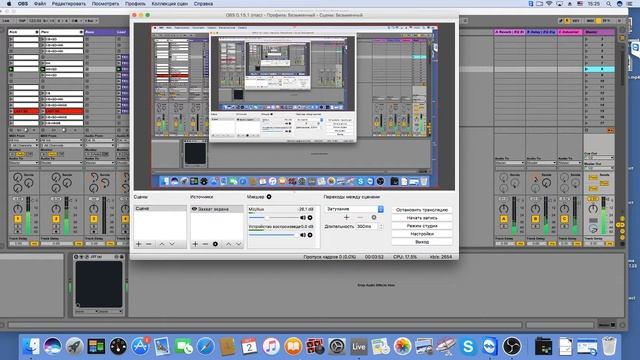
Task: Open Launchpad rocket icon in Dock
Action: point(74,347)
